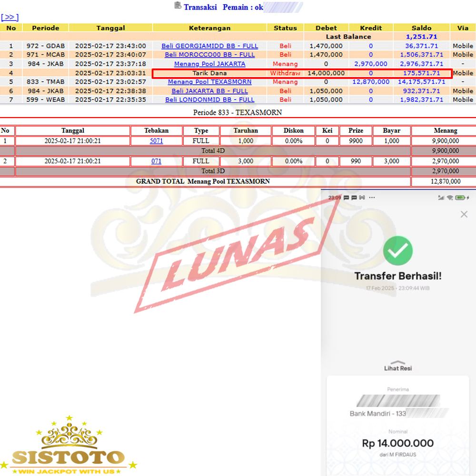This screenshot has height=476, width=476.
Task: Click the Saldo column header
Action: coord(422,28)
